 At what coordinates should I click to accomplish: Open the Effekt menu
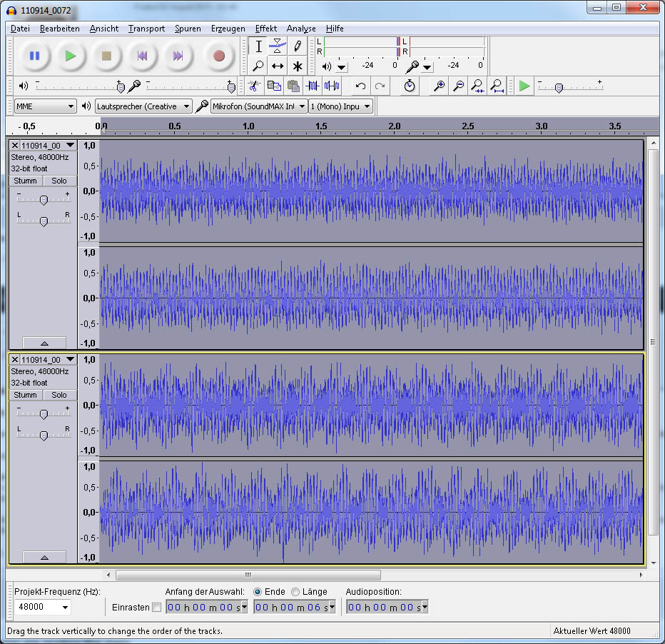click(265, 29)
